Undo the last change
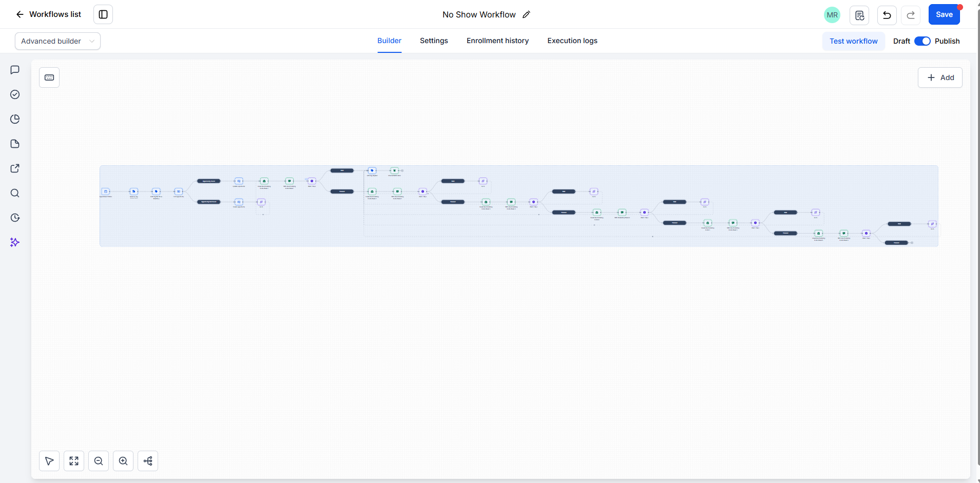 pyautogui.click(x=887, y=15)
